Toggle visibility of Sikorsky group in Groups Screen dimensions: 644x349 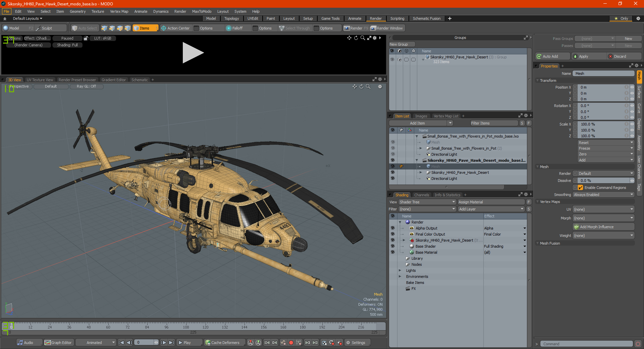pos(392,59)
